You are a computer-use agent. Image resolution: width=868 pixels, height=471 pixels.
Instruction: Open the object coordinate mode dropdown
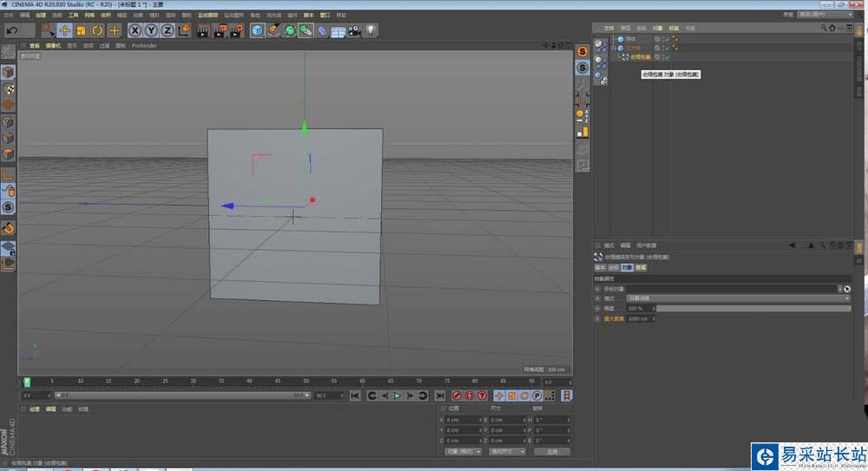point(463,452)
